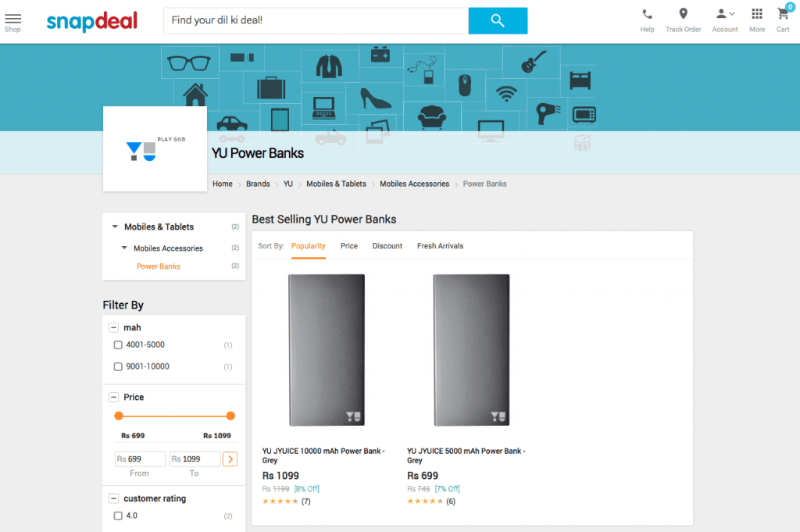The height and width of the screenshot is (532, 800).
Task: Click the microwave icon in banner
Action: tap(584, 115)
